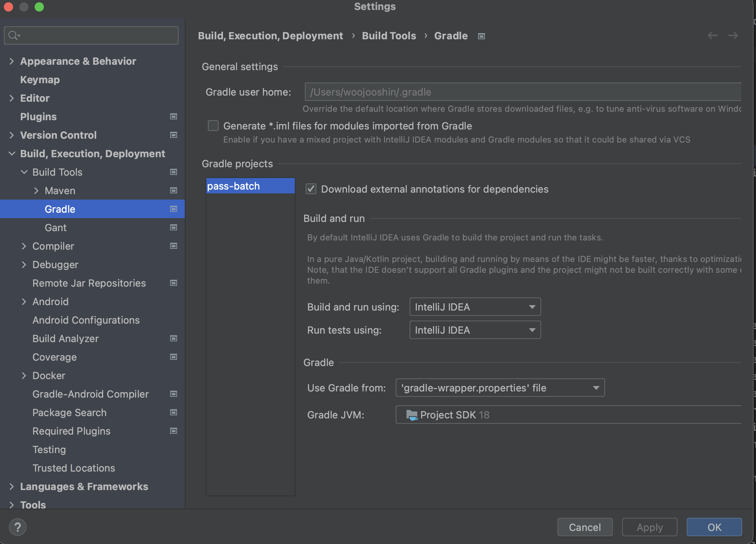Screen dimensions: 756x544
Task: Select Gant under Build Tools
Action: pyautogui.click(x=56, y=228)
